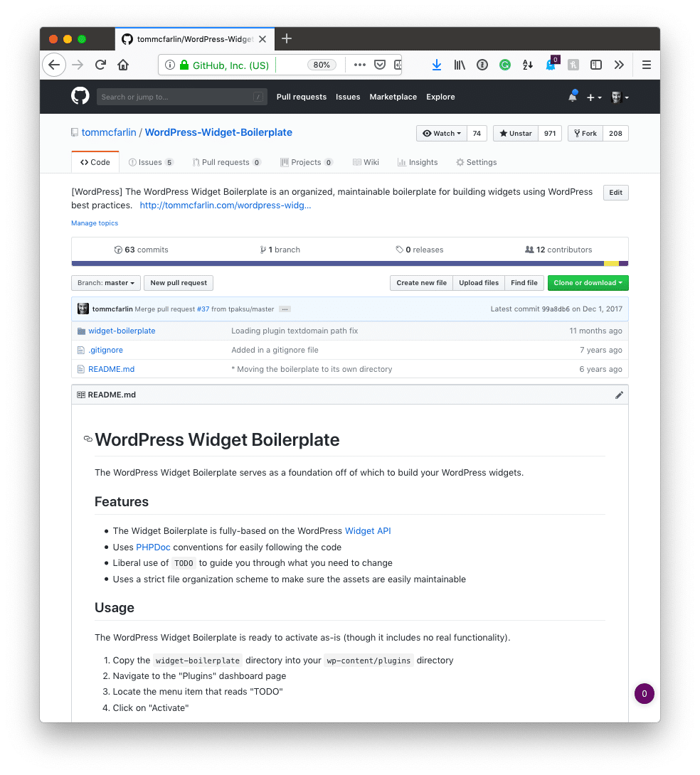Save the page with the Pocket icon
Screen dimensions: 700x775
(380, 65)
